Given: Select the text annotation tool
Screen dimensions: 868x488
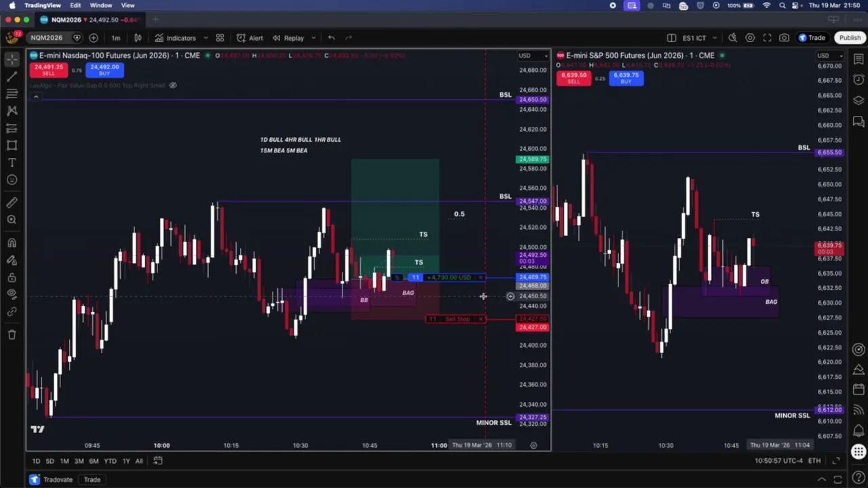Looking at the screenshot, I should [12, 163].
